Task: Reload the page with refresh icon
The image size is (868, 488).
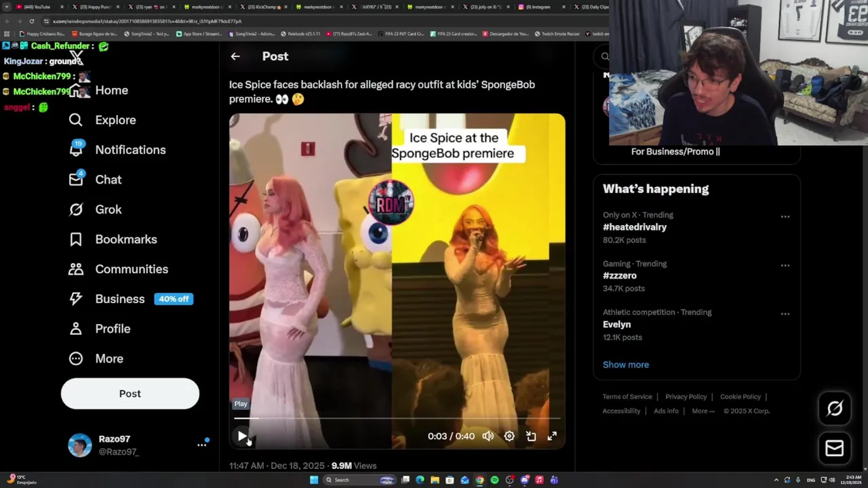Action: [31, 21]
